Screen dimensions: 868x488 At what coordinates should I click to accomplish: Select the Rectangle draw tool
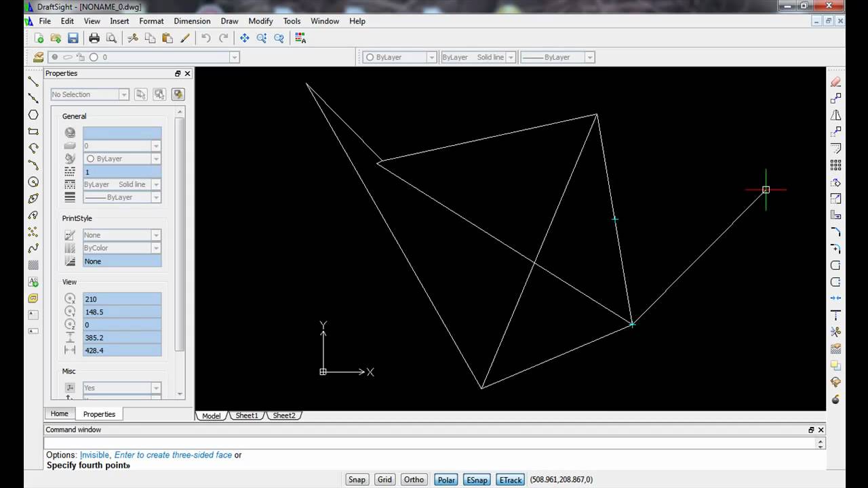pyautogui.click(x=33, y=131)
